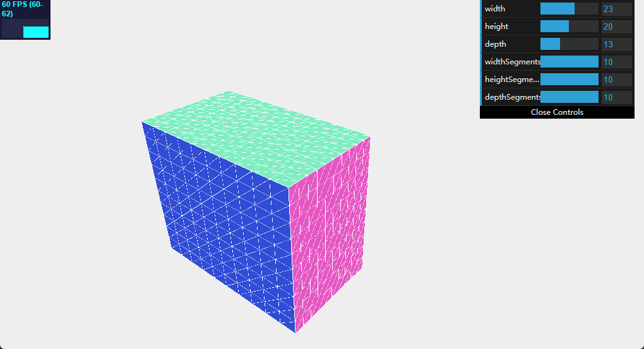Click the widthSegments slider bar
This screenshot has height=349, width=644.
click(569, 62)
